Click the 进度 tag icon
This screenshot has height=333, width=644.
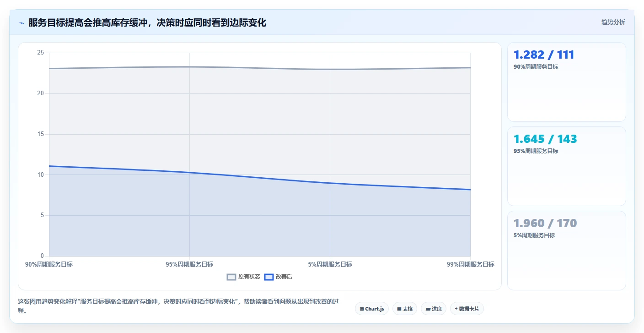click(x=428, y=309)
